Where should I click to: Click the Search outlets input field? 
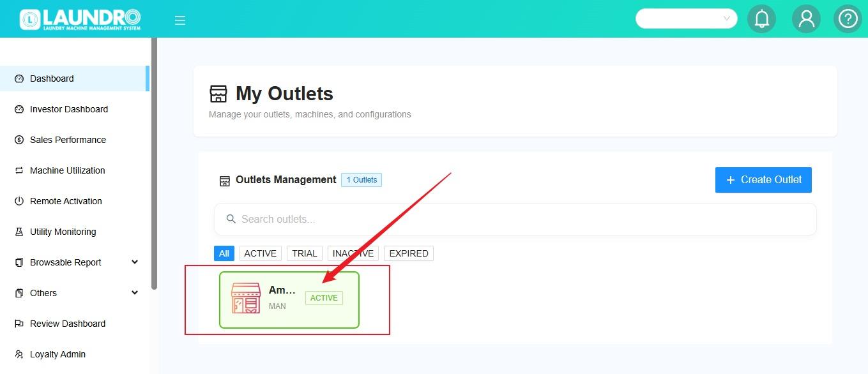click(x=515, y=219)
